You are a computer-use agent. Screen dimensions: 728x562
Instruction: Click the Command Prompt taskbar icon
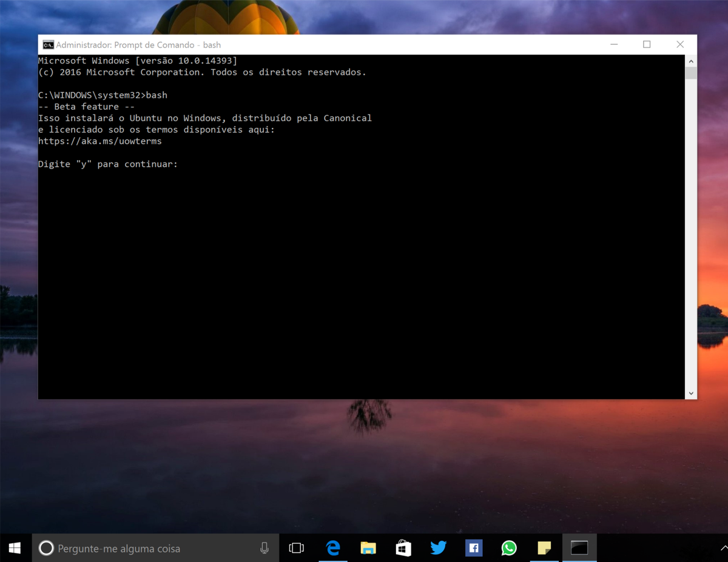579,548
